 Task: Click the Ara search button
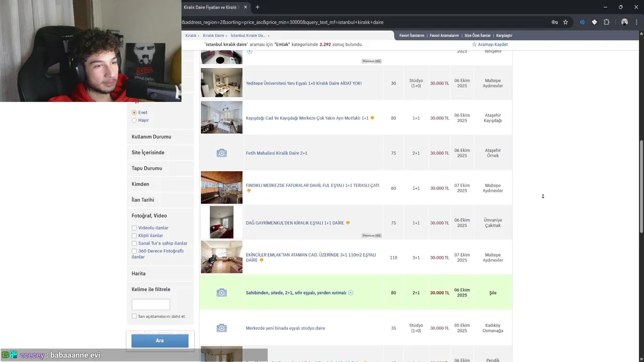click(160, 340)
